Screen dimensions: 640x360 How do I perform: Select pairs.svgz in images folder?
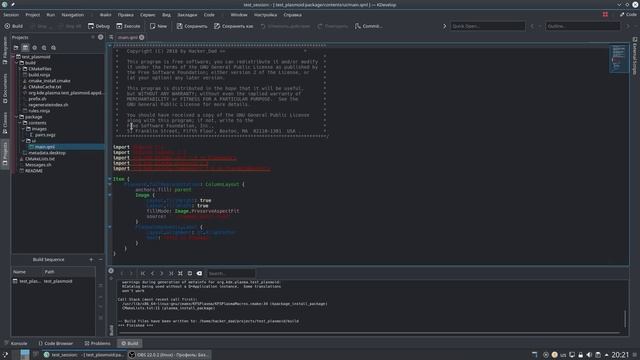coord(45,135)
